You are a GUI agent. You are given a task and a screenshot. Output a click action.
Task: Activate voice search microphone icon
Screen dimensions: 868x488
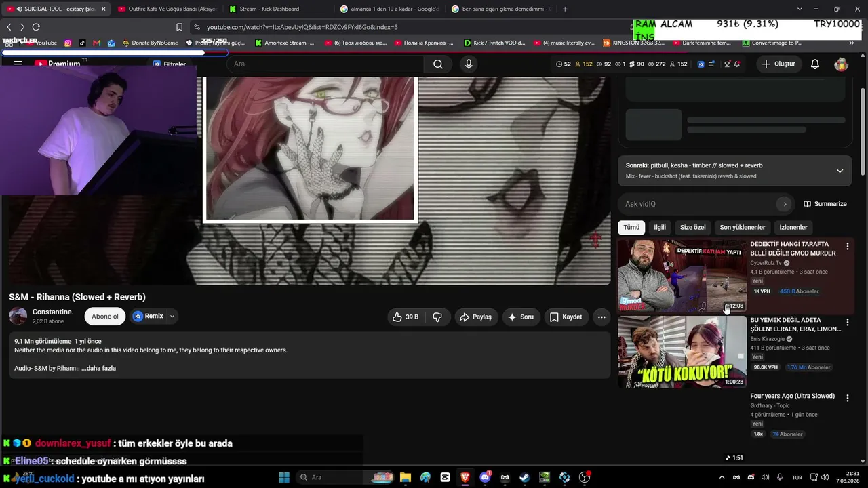(468, 64)
